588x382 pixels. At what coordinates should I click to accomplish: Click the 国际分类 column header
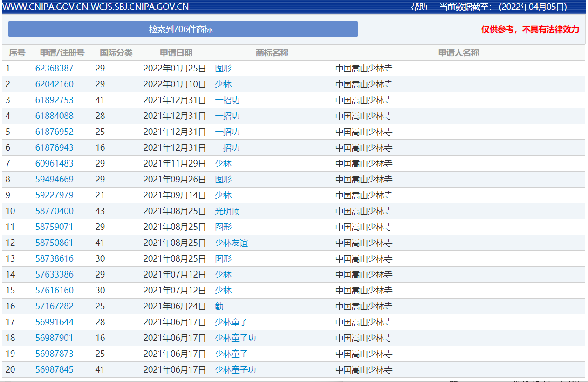[116, 53]
